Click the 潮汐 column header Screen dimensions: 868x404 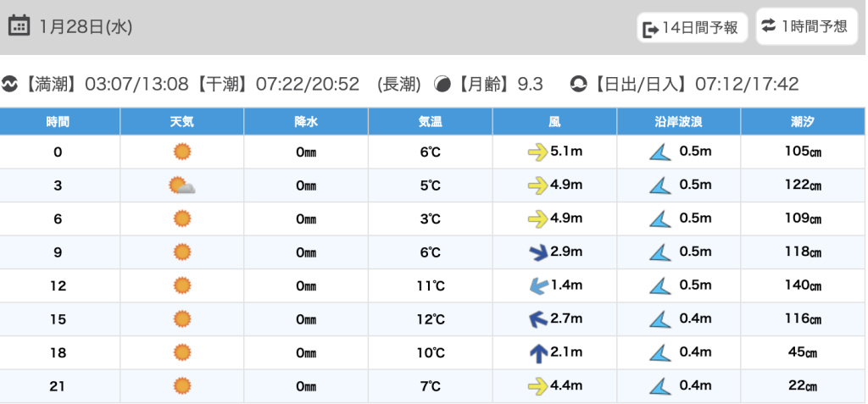coord(804,122)
